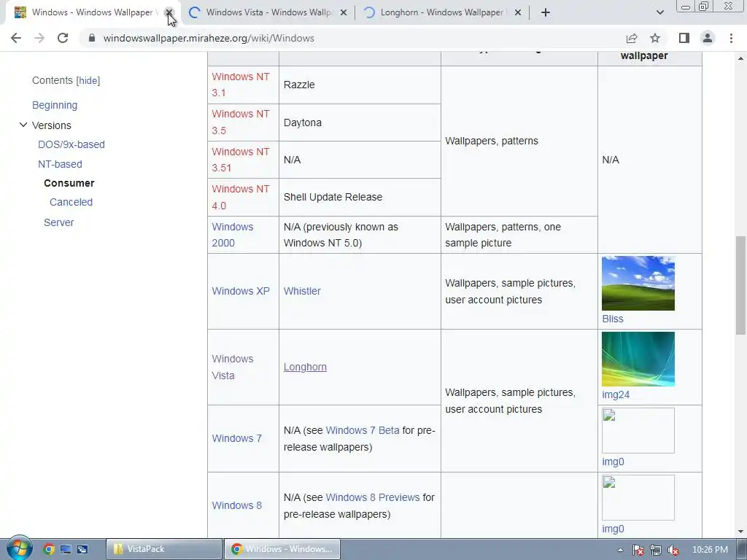Close the Windows Vista tab

pyautogui.click(x=344, y=12)
